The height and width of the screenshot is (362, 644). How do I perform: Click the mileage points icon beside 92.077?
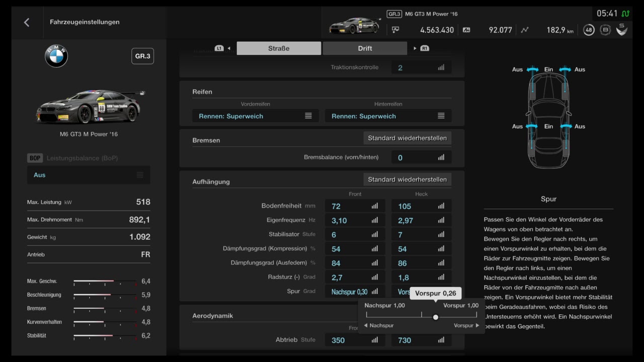[x=466, y=30]
